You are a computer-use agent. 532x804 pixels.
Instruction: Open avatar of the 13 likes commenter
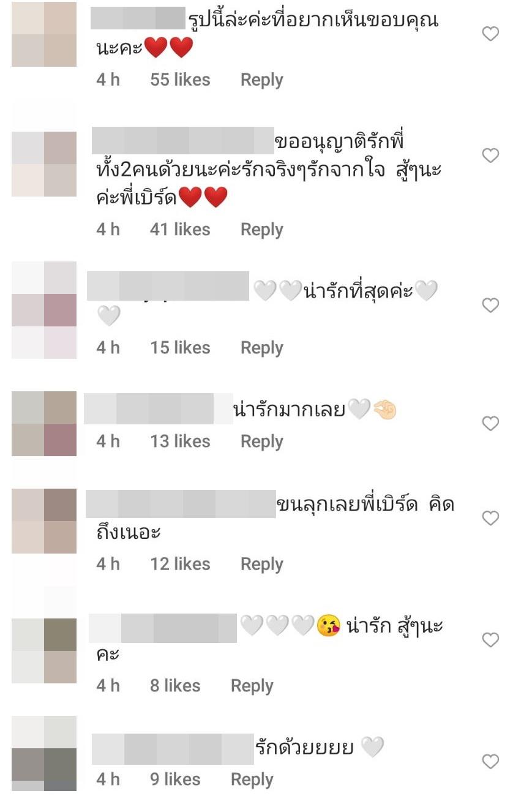(x=44, y=424)
